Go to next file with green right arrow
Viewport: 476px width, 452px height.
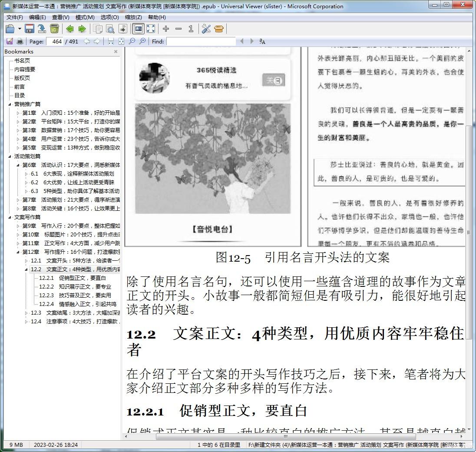(x=82, y=29)
